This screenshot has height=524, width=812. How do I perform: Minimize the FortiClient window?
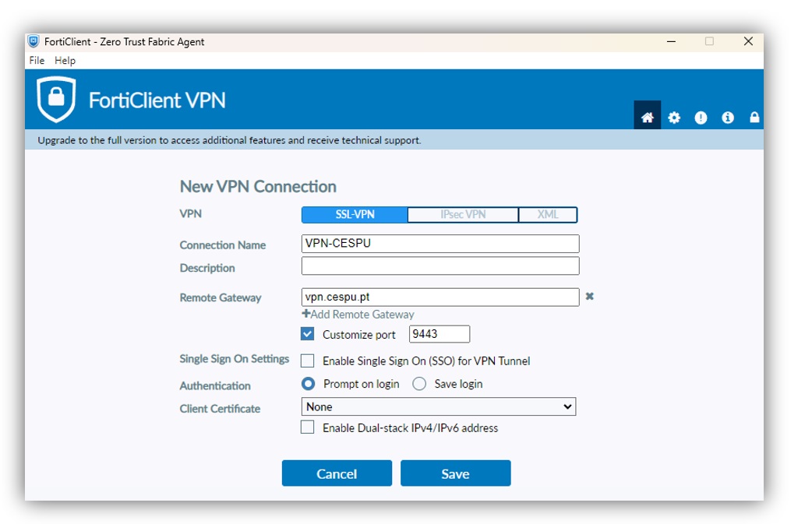pos(671,41)
